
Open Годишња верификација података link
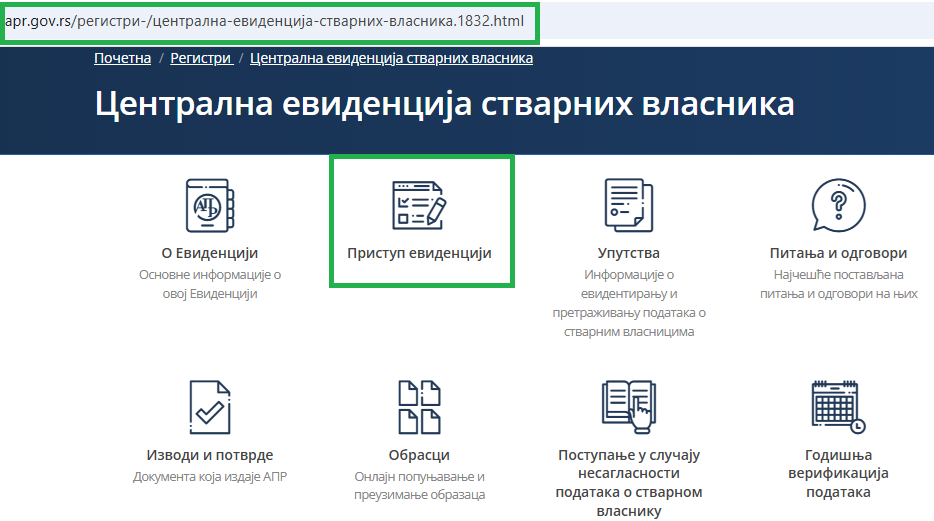click(839, 473)
